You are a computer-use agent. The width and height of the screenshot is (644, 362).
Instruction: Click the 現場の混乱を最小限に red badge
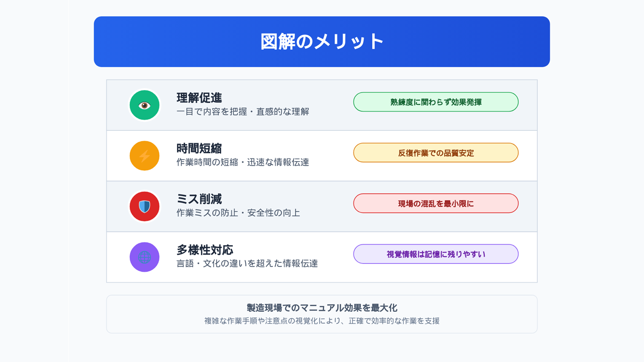436,204
